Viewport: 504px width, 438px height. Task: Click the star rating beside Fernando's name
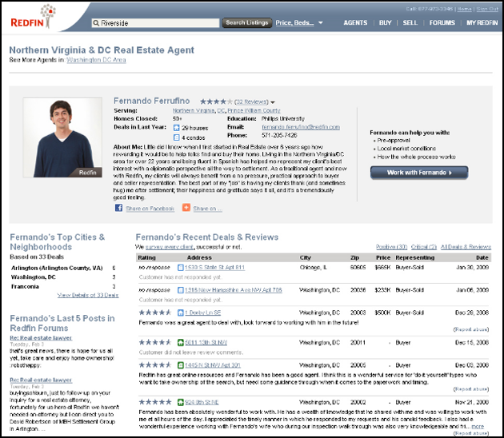coord(214,102)
